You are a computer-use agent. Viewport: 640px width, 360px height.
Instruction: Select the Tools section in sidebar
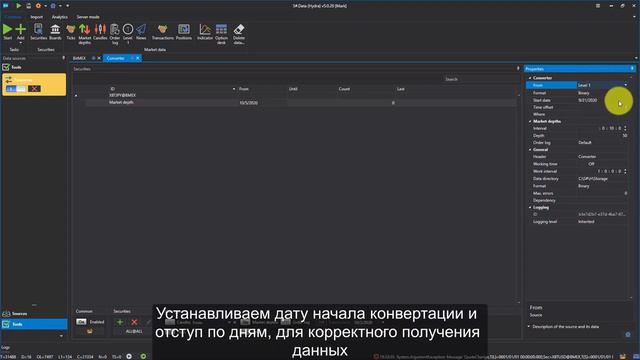click(x=34, y=324)
